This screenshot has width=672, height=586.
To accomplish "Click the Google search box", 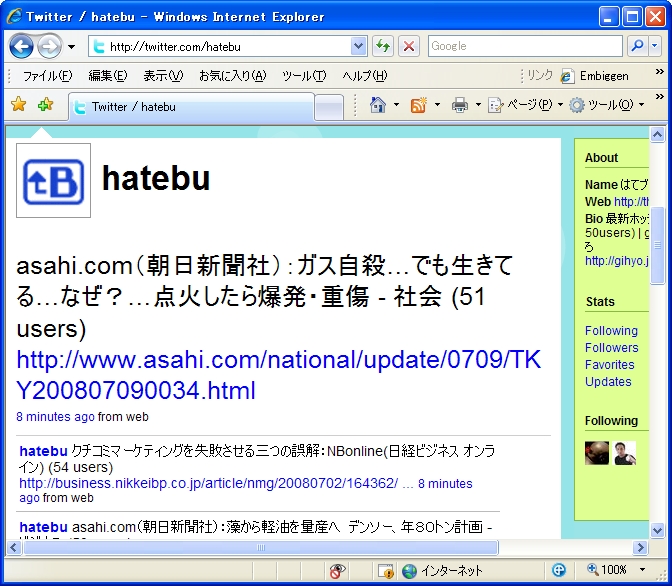I will (x=525, y=46).
